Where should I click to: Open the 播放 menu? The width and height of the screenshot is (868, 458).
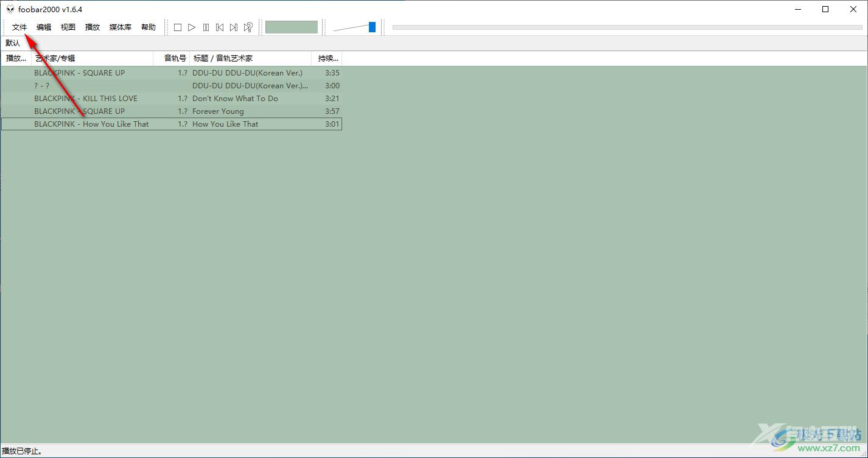coord(93,27)
